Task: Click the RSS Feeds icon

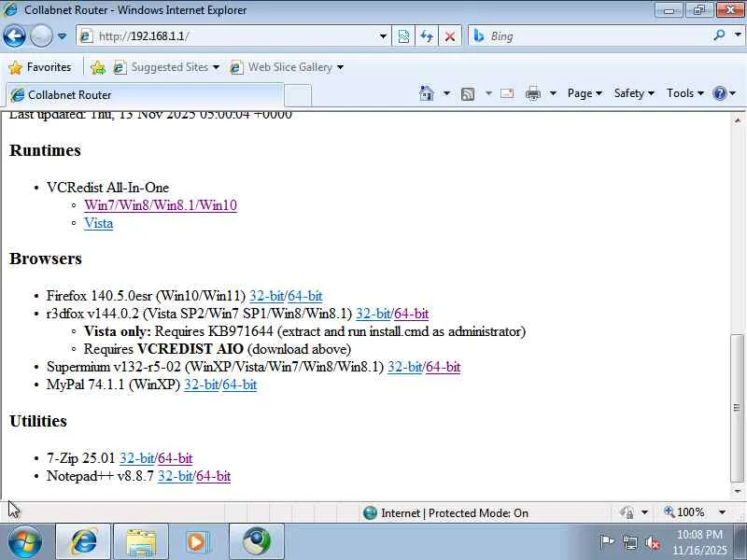Action: (x=468, y=94)
